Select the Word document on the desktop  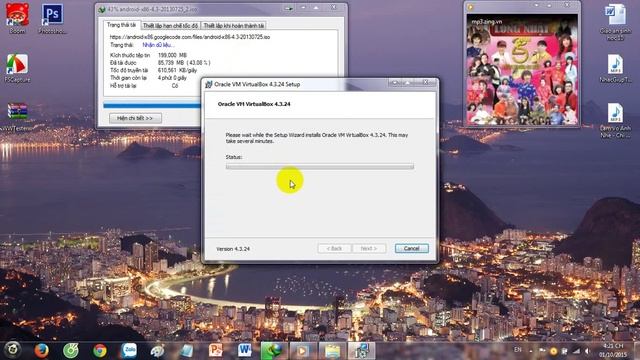click(616, 22)
